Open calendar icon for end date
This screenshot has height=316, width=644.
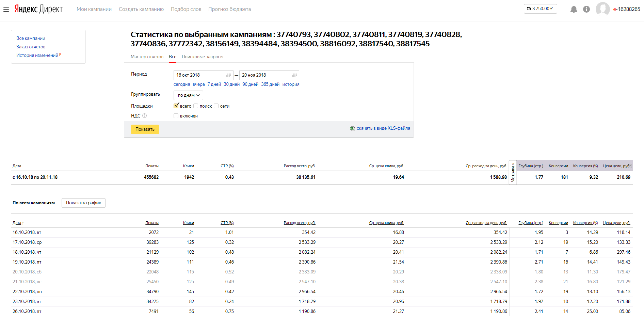(x=294, y=75)
